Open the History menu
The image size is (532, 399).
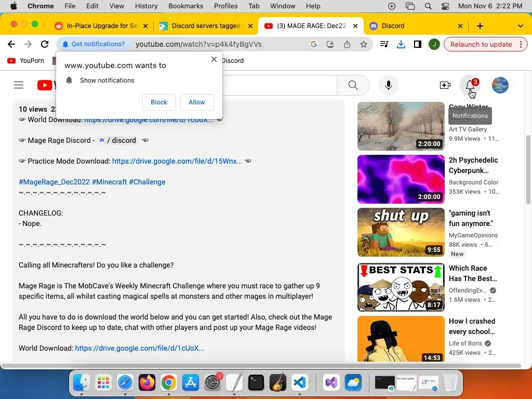tap(146, 6)
